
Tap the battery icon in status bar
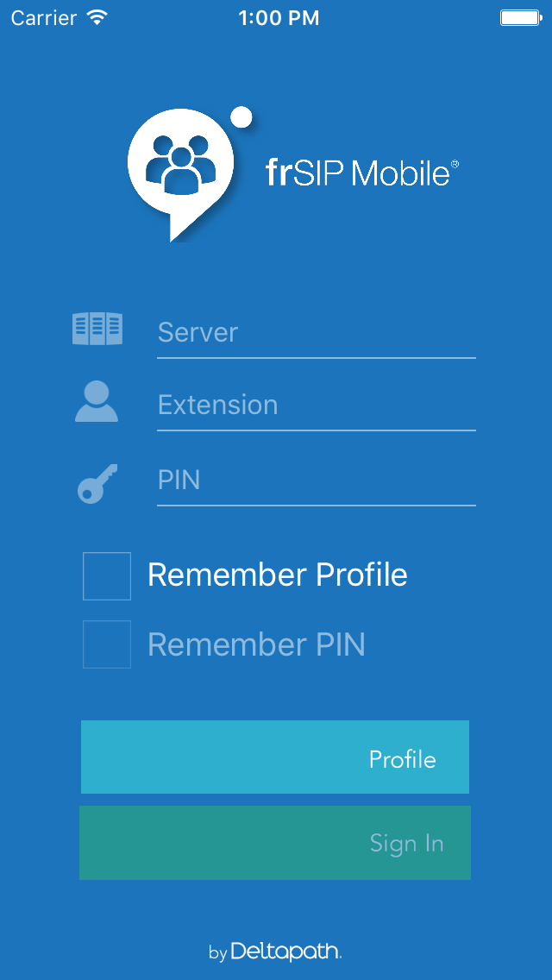(520, 17)
